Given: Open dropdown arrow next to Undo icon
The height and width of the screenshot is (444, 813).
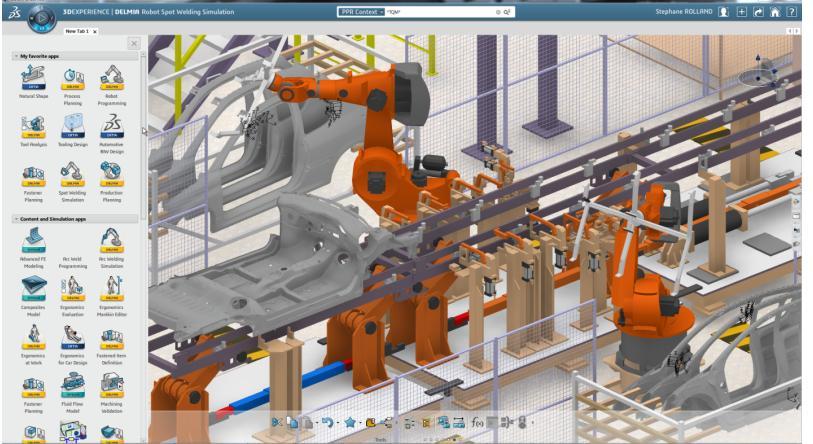Looking at the screenshot, I should (x=337, y=423).
